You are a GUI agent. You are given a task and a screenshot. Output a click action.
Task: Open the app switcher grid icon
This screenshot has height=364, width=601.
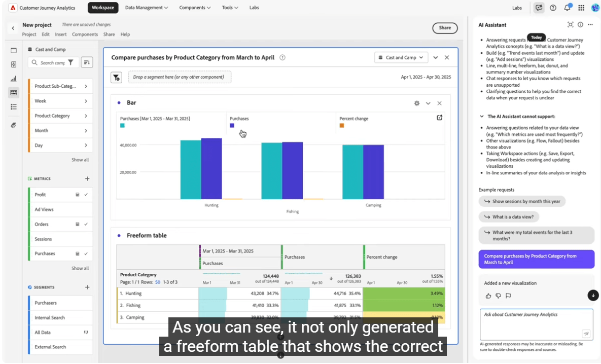pyautogui.click(x=581, y=8)
